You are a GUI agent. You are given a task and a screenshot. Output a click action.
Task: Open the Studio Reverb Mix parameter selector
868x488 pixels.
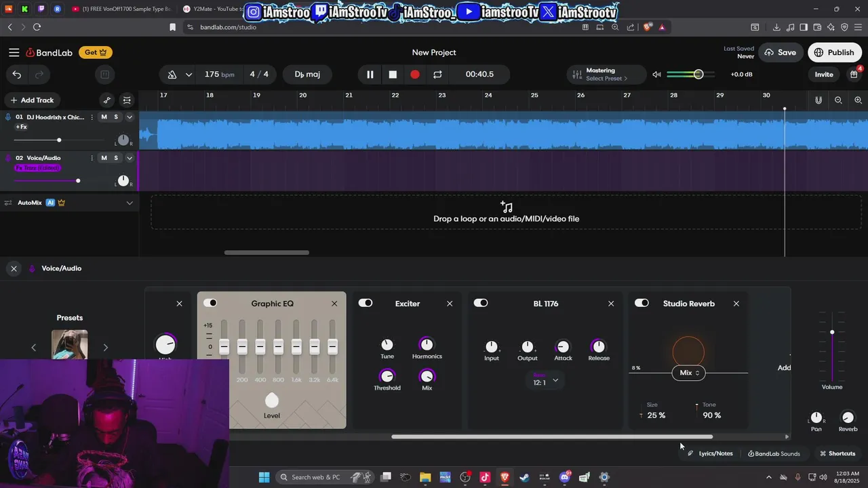pyautogui.click(x=688, y=373)
